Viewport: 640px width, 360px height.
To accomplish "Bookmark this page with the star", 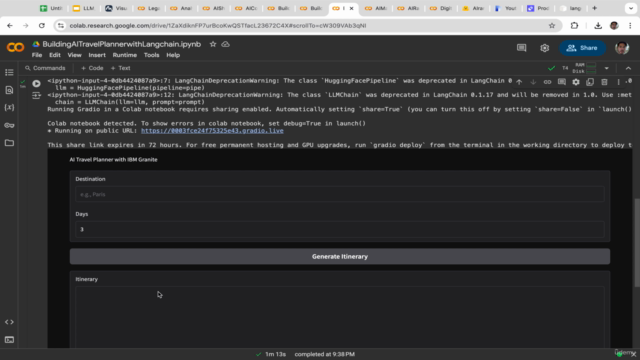I will pos(552,25).
